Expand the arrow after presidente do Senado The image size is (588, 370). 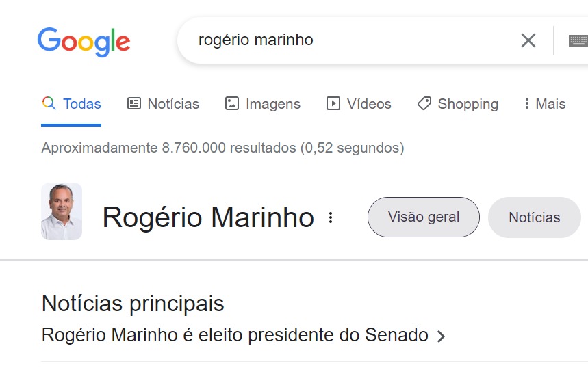click(441, 336)
